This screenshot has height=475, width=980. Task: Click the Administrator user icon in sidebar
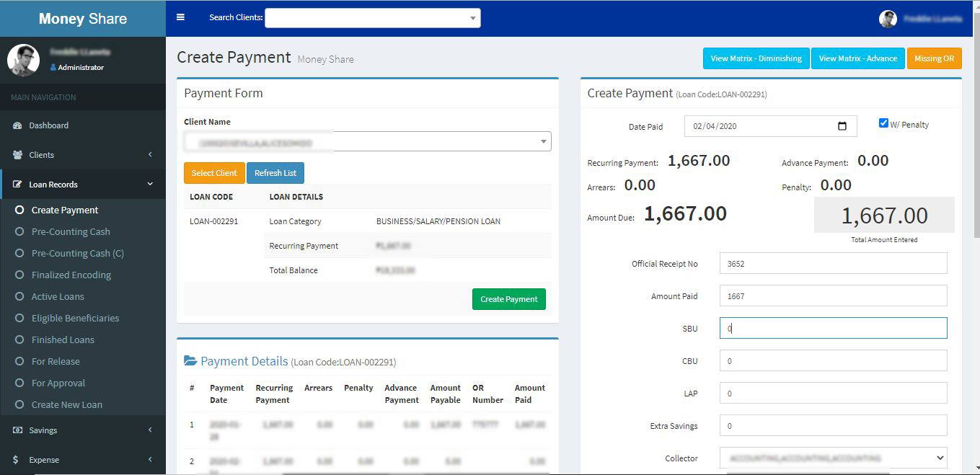click(53, 68)
